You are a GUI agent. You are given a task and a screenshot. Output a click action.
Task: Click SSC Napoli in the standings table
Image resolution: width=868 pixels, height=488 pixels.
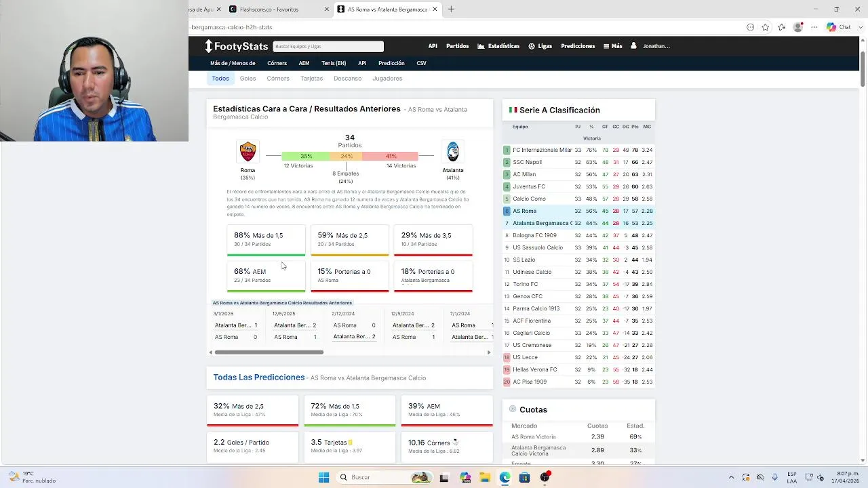[527, 162]
